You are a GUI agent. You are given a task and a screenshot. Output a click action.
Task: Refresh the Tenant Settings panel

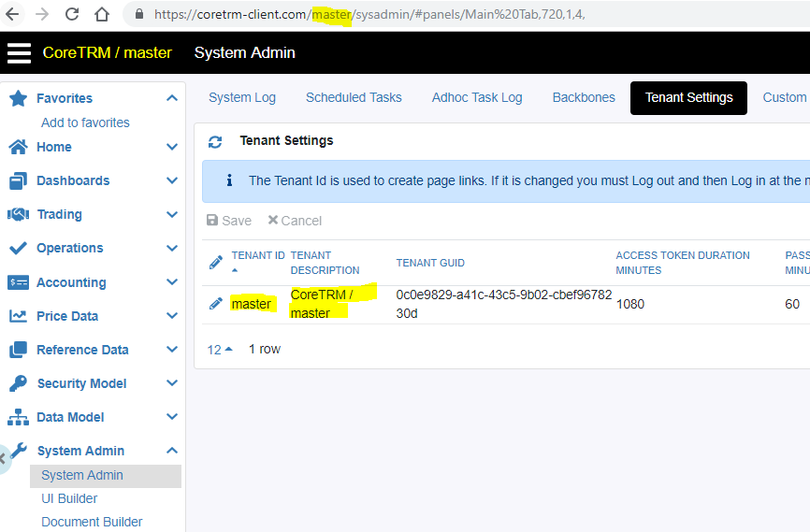point(215,141)
